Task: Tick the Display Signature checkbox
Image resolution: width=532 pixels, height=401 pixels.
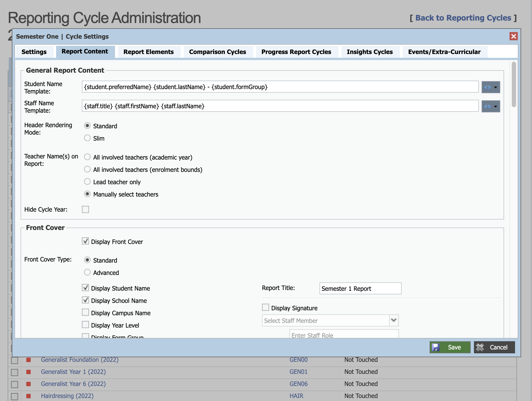Action: pyautogui.click(x=265, y=307)
